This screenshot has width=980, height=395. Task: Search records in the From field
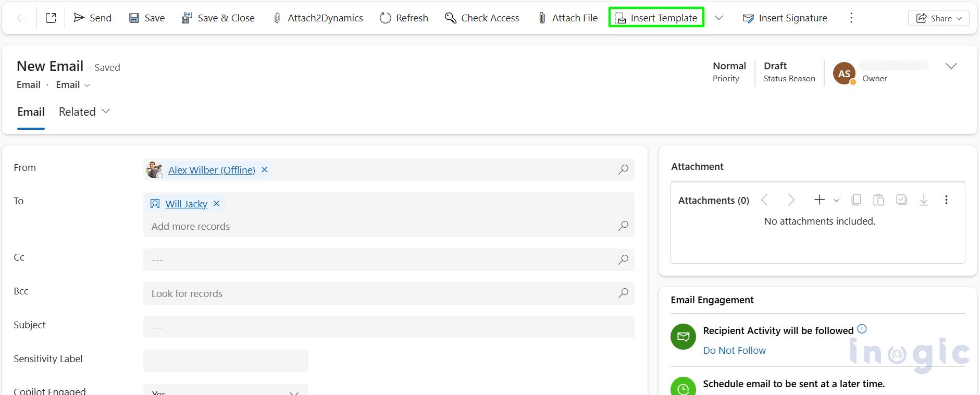(x=623, y=170)
